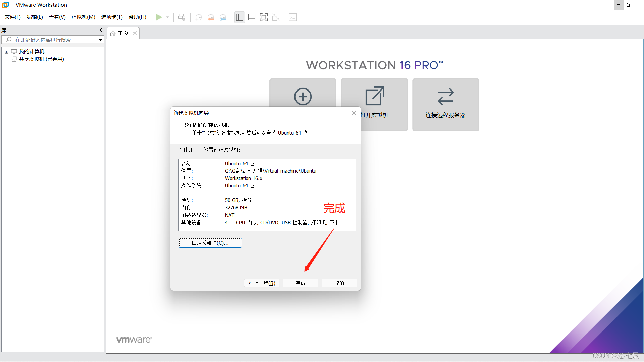
Task: Restore down the VMware Workstation window
Action: [x=629, y=5]
